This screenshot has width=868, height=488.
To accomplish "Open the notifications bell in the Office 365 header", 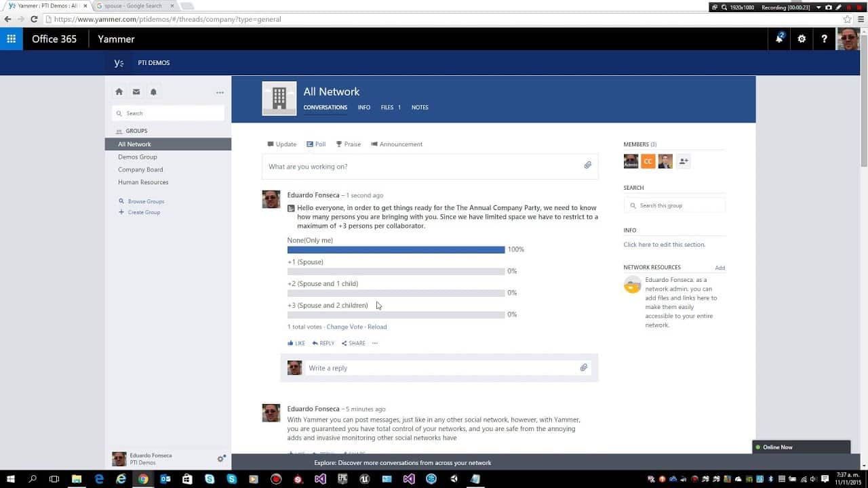I will tap(779, 39).
